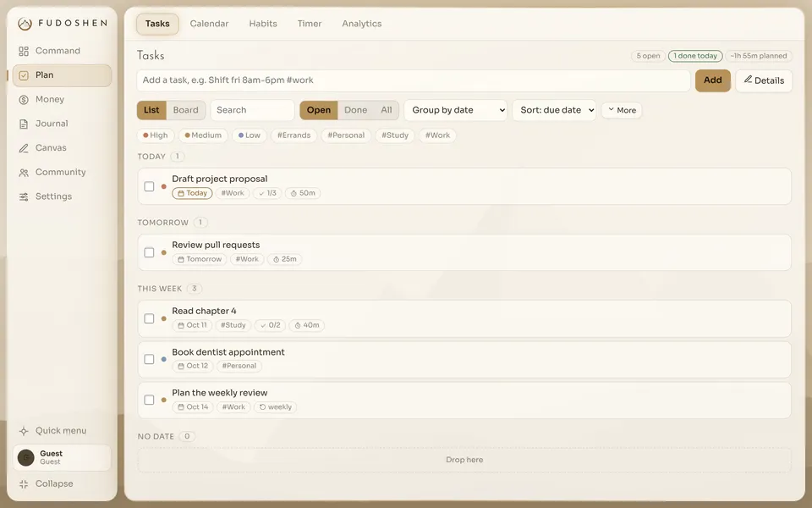Click the Fudoshen mountain logo icon
This screenshot has width=812, height=508.
[25, 24]
